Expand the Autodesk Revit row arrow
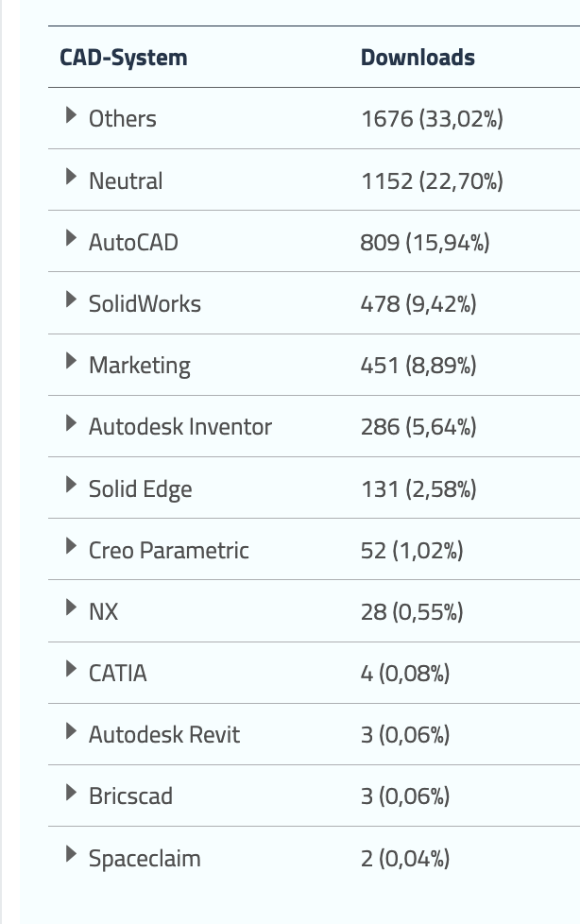580x924 pixels. tap(72, 730)
